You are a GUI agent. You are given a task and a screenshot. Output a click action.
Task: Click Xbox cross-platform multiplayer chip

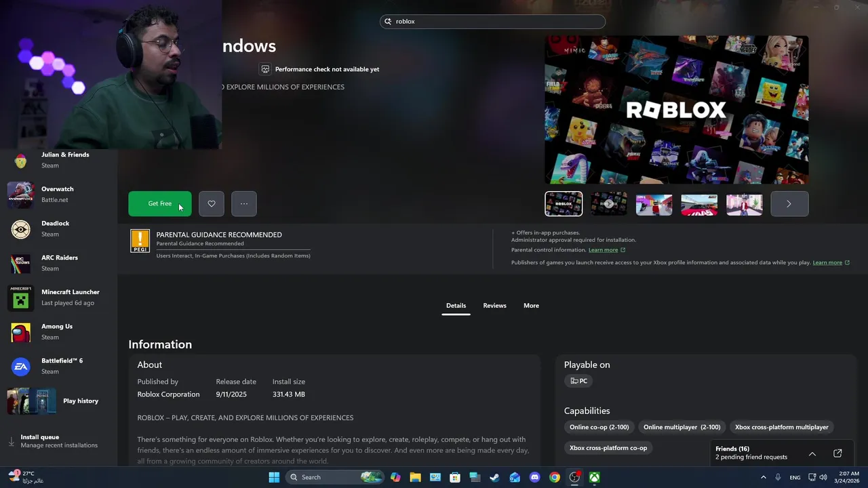point(781,427)
